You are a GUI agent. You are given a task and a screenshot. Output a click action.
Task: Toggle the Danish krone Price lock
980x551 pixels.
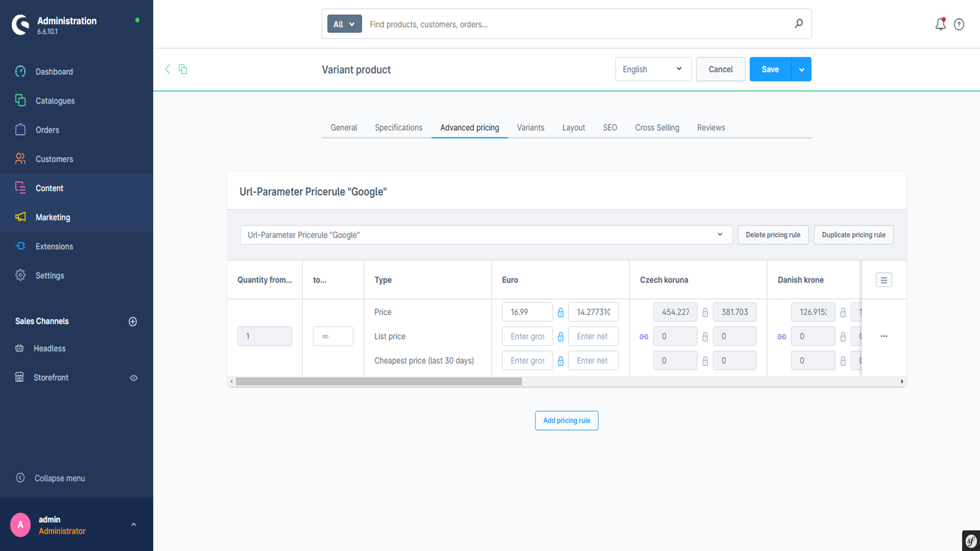843,312
